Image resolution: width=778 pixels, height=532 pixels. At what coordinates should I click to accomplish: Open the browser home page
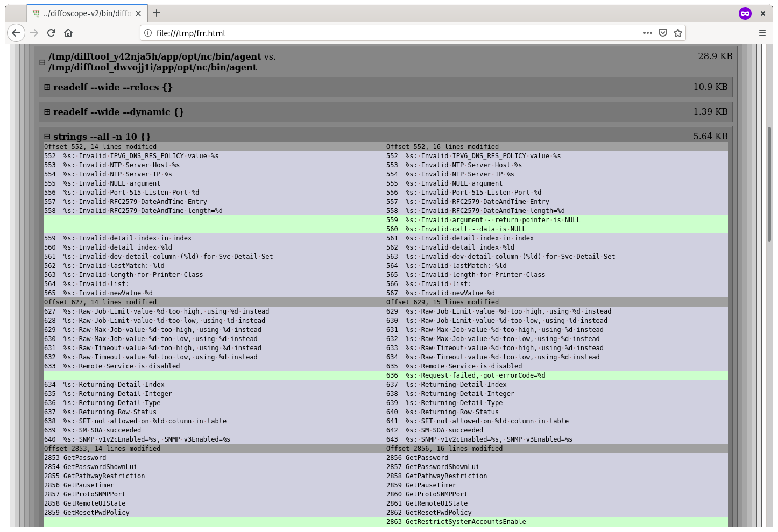68,33
